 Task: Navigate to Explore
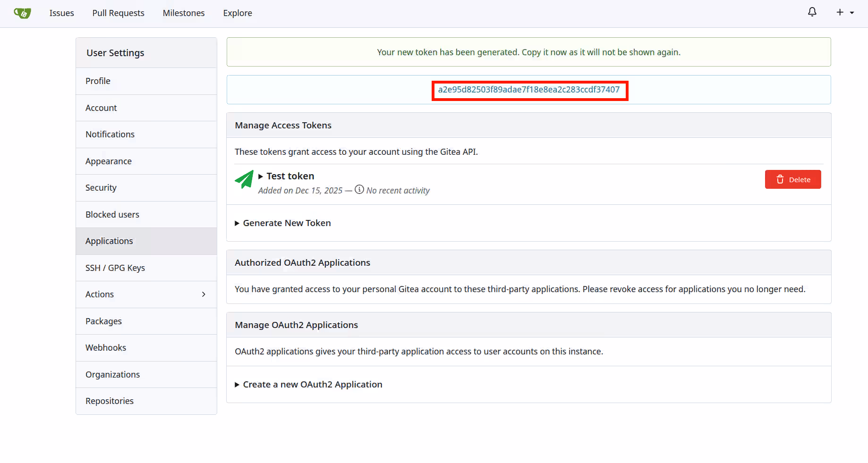[x=238, y=13]
